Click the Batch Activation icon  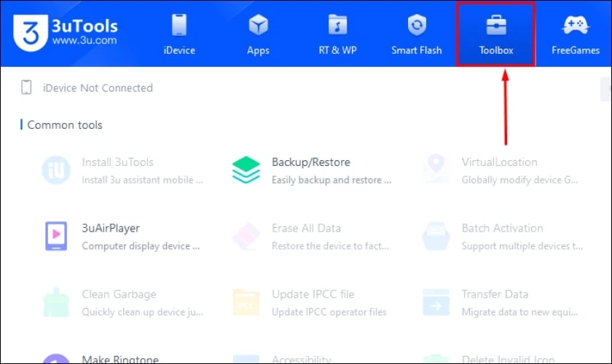(x=436, y=236)
